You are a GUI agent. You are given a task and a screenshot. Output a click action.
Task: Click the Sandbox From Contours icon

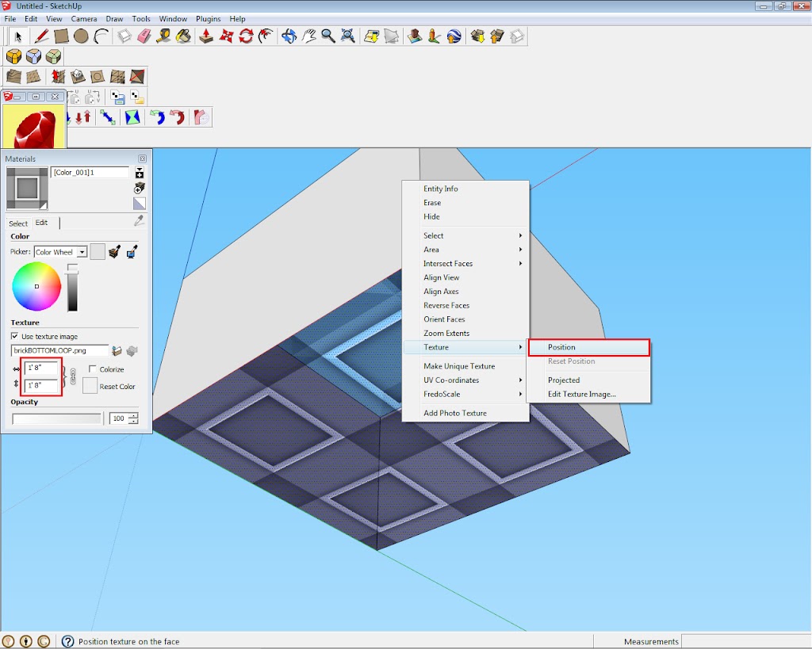pos(14,77)
